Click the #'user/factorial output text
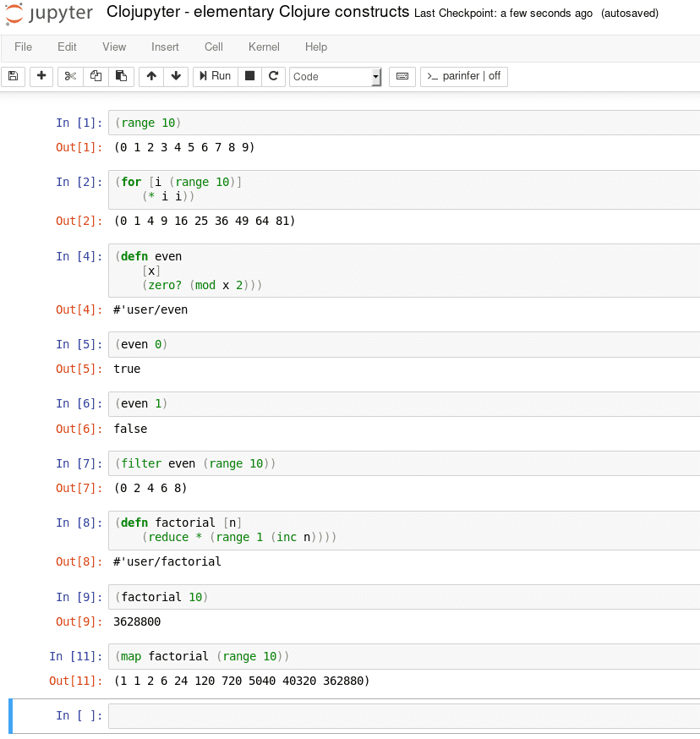The image size is (700, 739). tap(167, 561)
